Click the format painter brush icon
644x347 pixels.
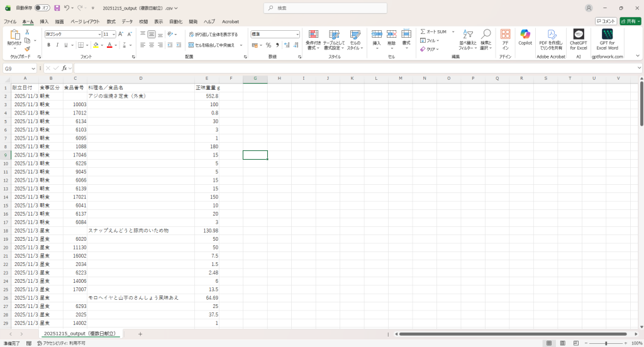pyautogui.click(x=28, y=48)
